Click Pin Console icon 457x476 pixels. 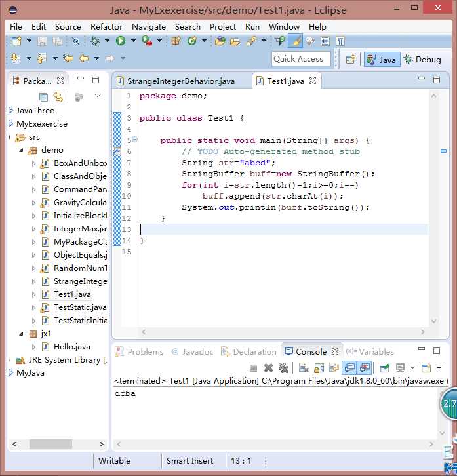pos(385,368)
